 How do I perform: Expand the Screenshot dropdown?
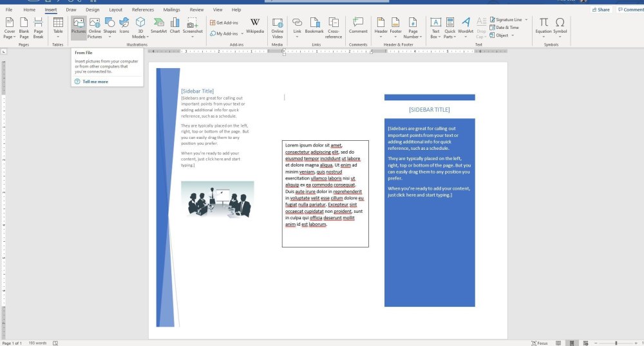pos(193,28)
